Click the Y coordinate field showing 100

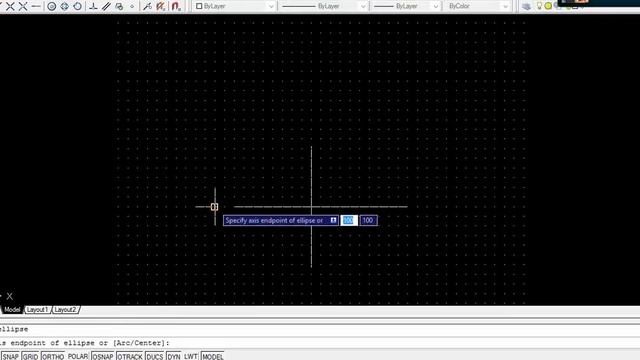tap(368, 220)
